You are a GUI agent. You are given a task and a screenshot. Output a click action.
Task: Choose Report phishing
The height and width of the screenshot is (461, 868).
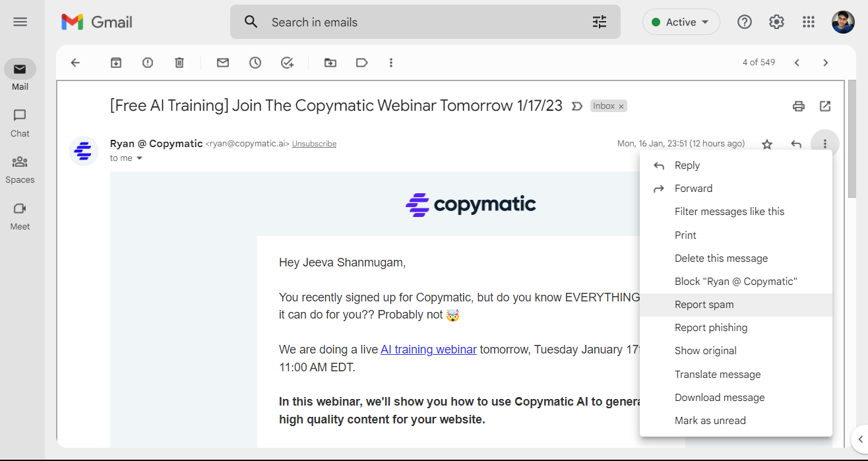tap(736, 328)
